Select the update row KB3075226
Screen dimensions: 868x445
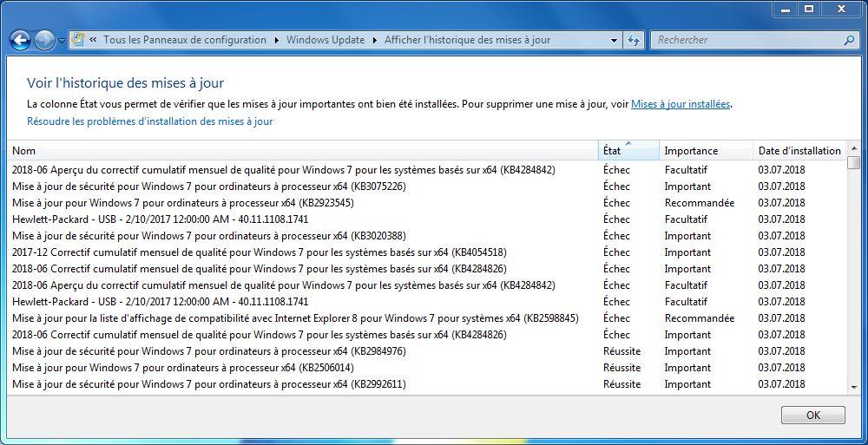426,186
